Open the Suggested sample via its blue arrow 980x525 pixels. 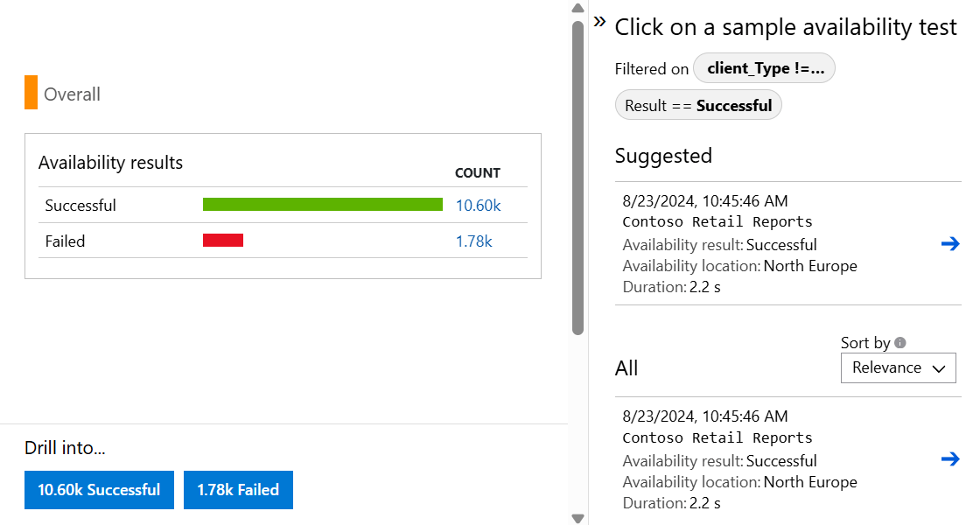pos(950,243)
